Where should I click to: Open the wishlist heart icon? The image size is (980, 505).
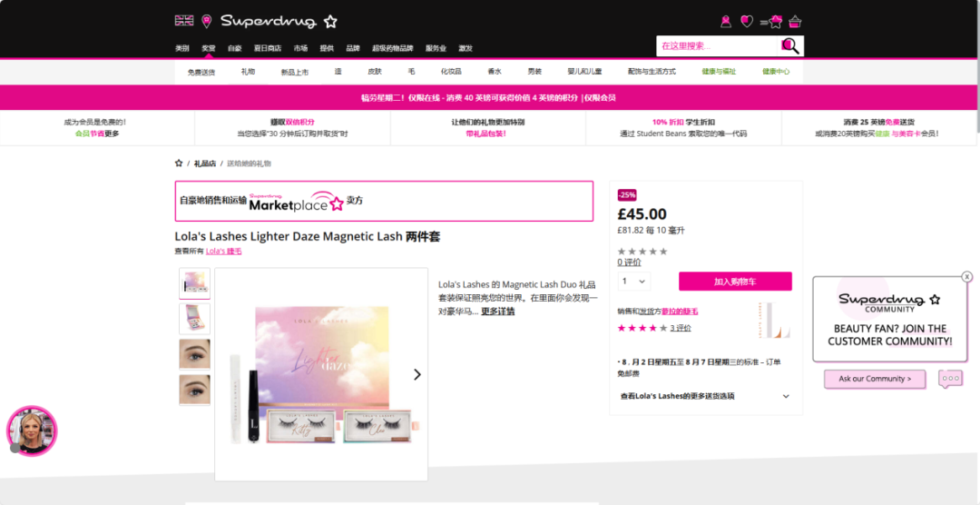tap(747, 22)
